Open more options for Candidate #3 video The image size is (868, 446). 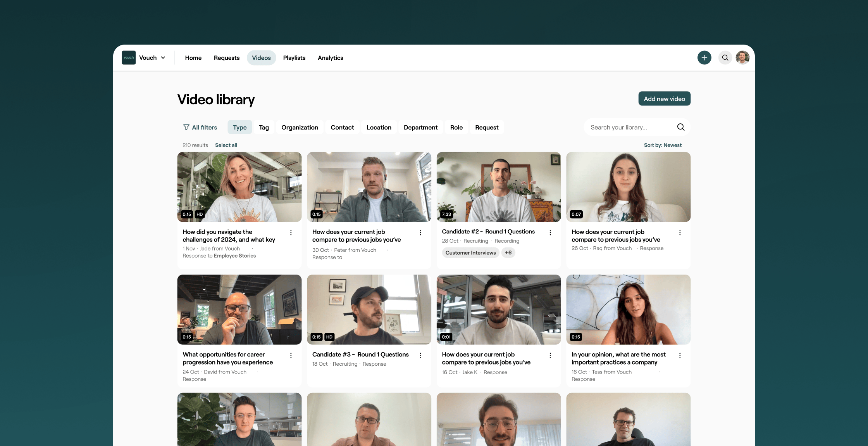(x=420, y=355)
